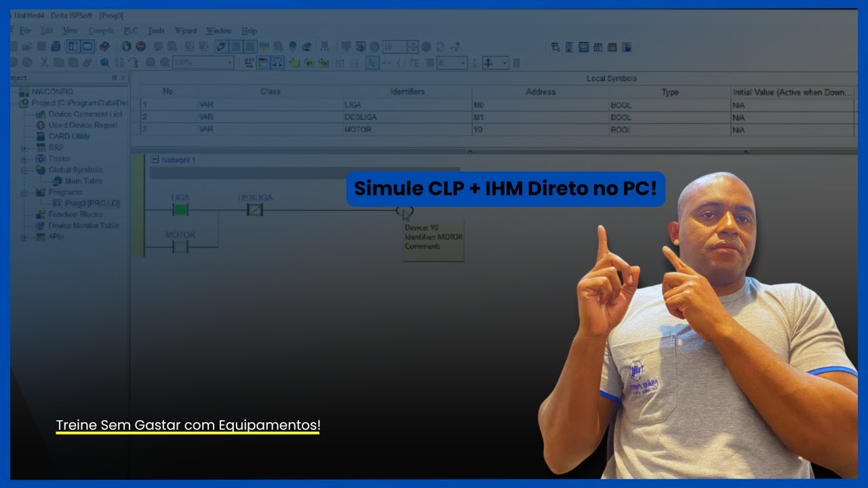Open the Wizard menu
The image size is (868, 488).
point(186,30)
